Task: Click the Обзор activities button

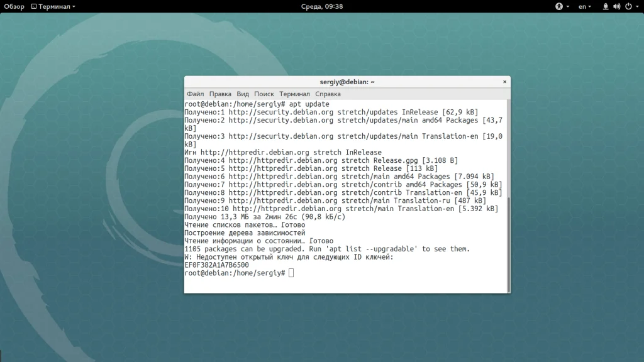Action: tap(14, 6)
